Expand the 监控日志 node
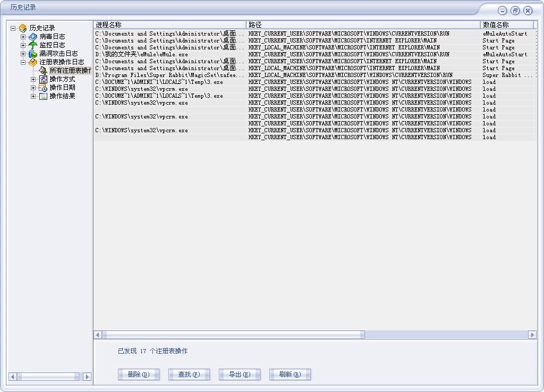544x392 pixels. [23, 45]
